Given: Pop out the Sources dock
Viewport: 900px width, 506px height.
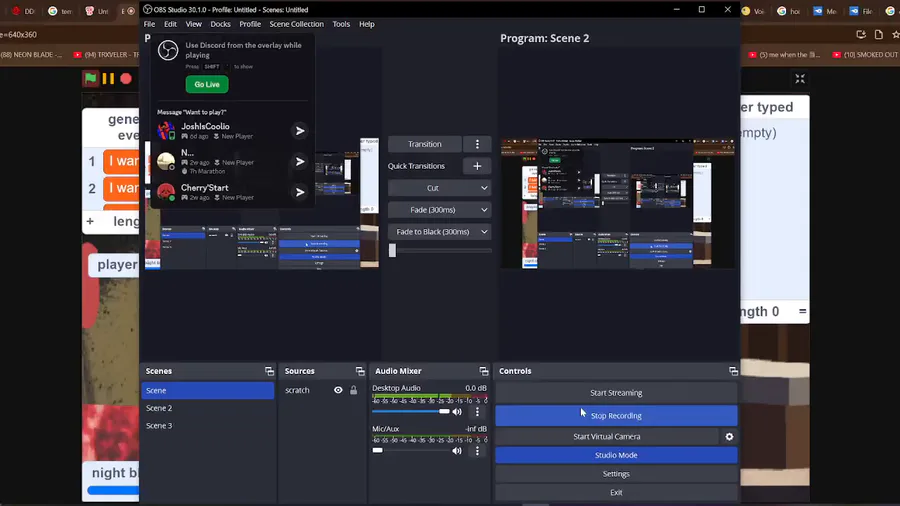Looking at the screenshot, I should pyautogui.click(x=360, y=371).
